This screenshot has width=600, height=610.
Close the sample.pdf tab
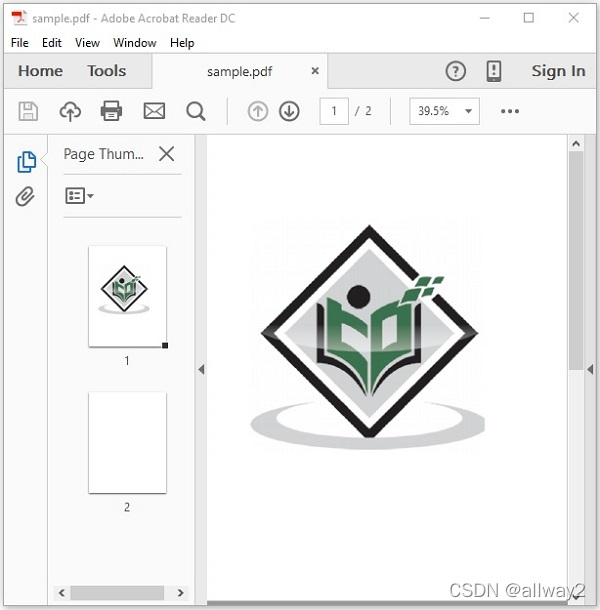pos(315,71)
